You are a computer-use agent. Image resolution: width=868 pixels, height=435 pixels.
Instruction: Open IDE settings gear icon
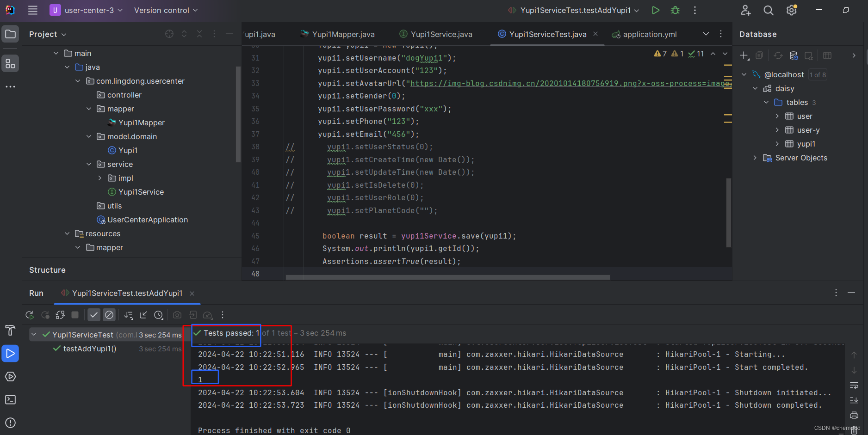(x=792, y=10)
